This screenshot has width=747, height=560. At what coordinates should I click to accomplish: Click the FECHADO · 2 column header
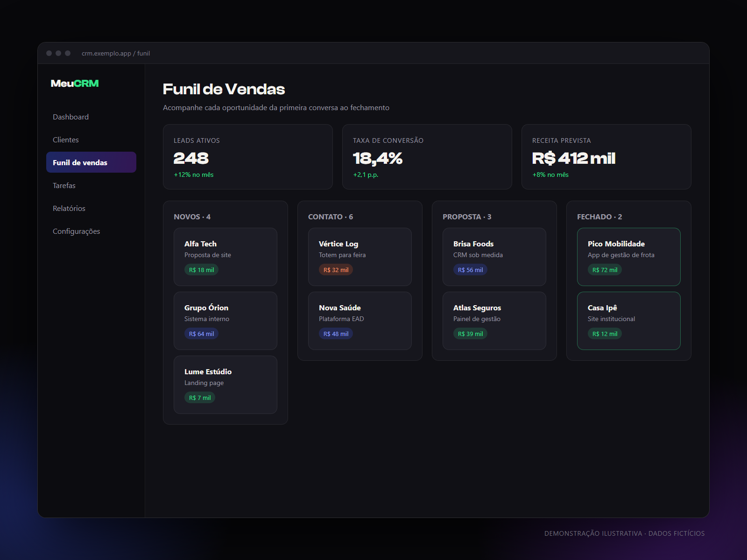click(599, 217)
